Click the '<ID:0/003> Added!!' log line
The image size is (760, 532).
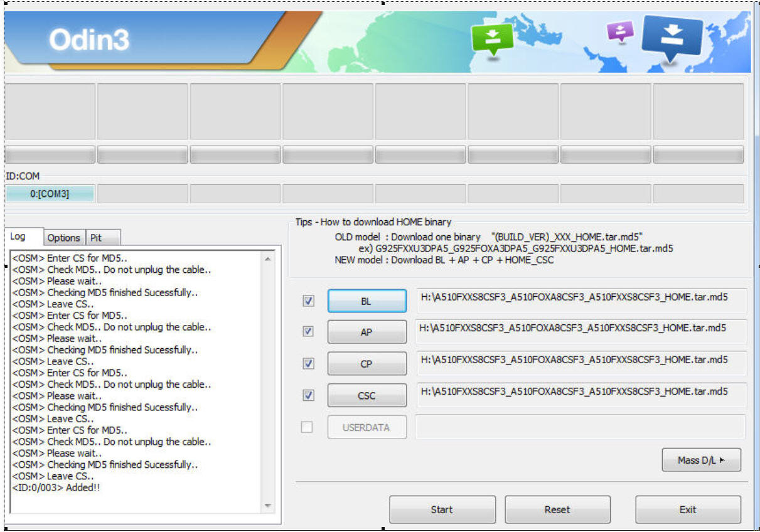[56, 487]
